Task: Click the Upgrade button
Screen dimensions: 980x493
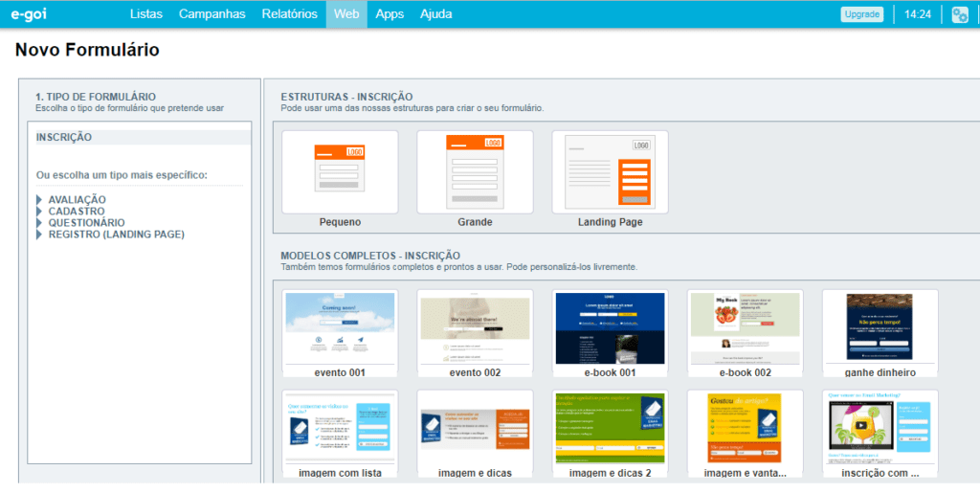Action: click(862, 14)
